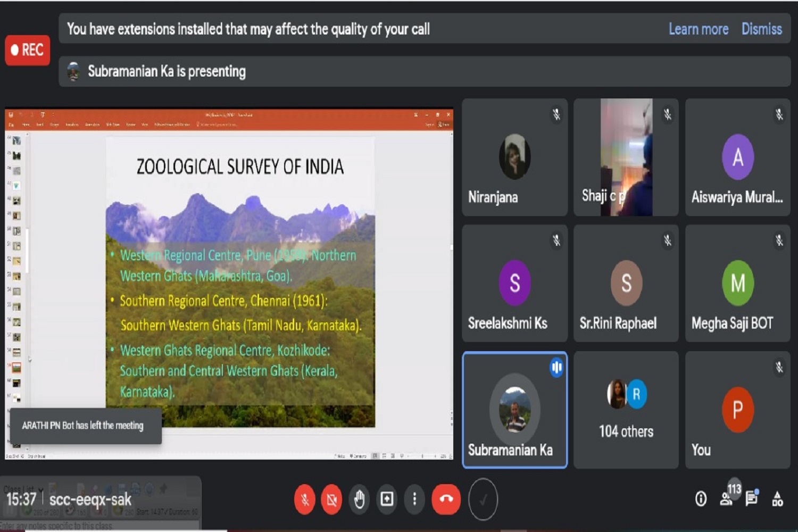This screenshot has width=798, height=532.
Task: Select the Home tab in presented PowerPoint
Action: pos(26,124)
